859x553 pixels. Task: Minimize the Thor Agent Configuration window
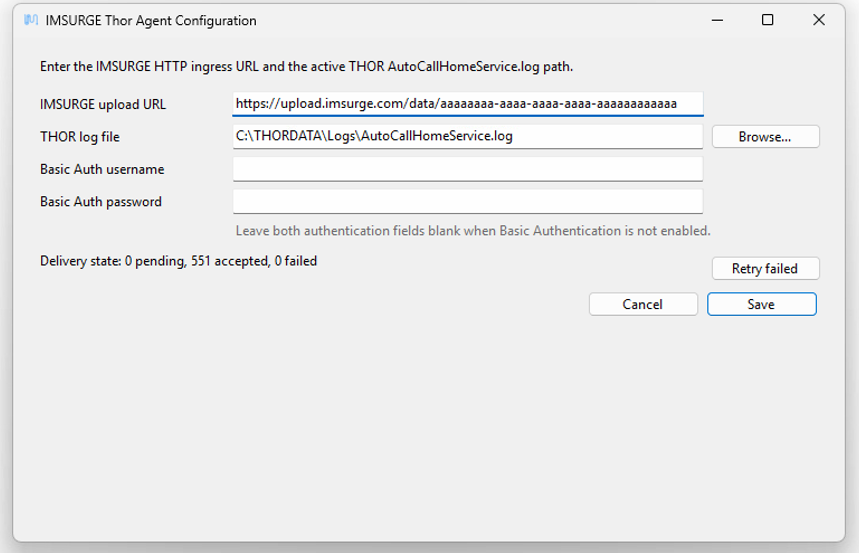coord(717,20)
